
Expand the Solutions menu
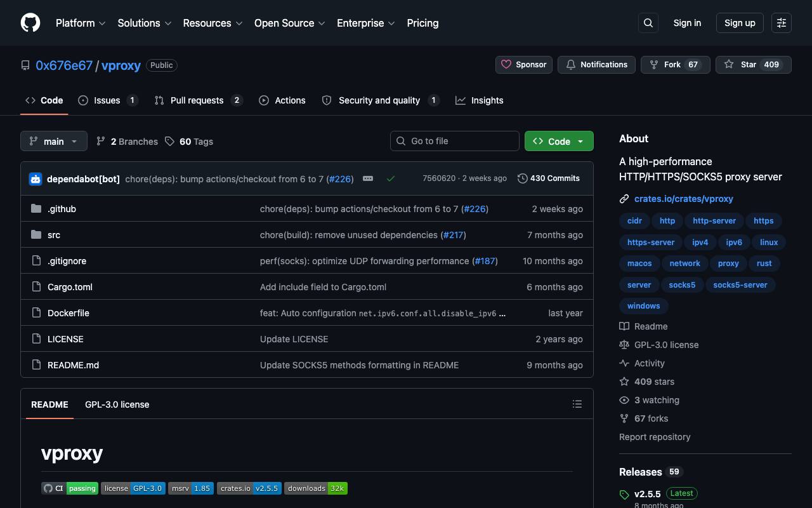tap(145, 23)
